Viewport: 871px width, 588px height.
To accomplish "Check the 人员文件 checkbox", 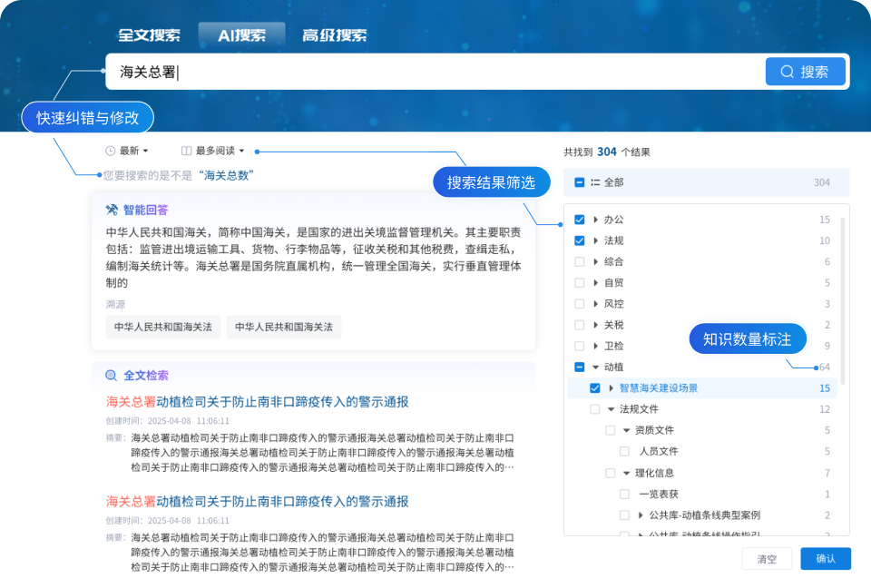I will click(625, 451).
